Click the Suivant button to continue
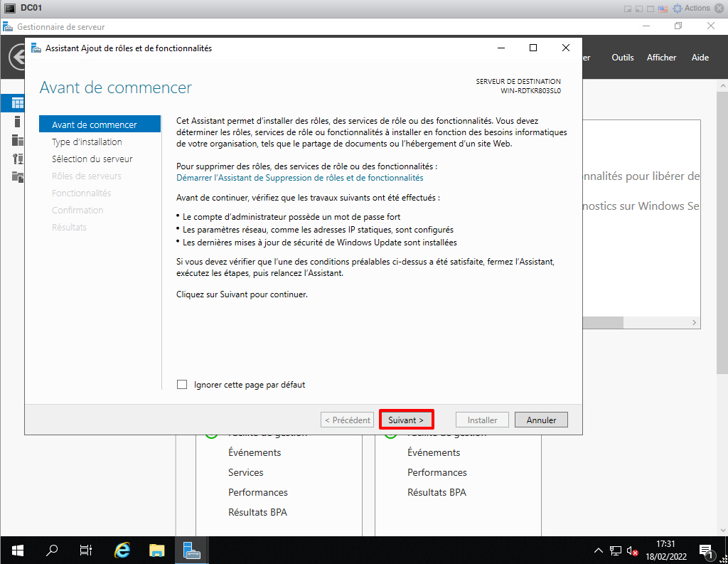The height and width of the screenshot is (564, 728). pyautogui.click(x=406, y=420)
